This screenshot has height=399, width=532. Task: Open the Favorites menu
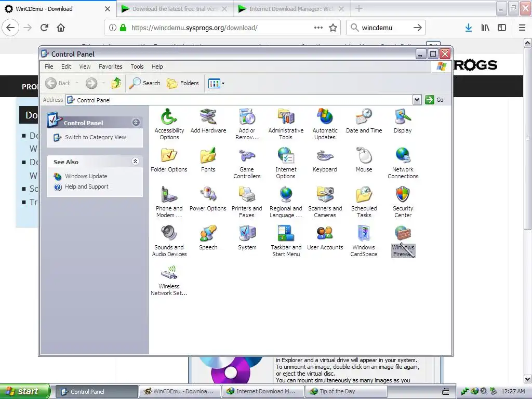[110, 66]
